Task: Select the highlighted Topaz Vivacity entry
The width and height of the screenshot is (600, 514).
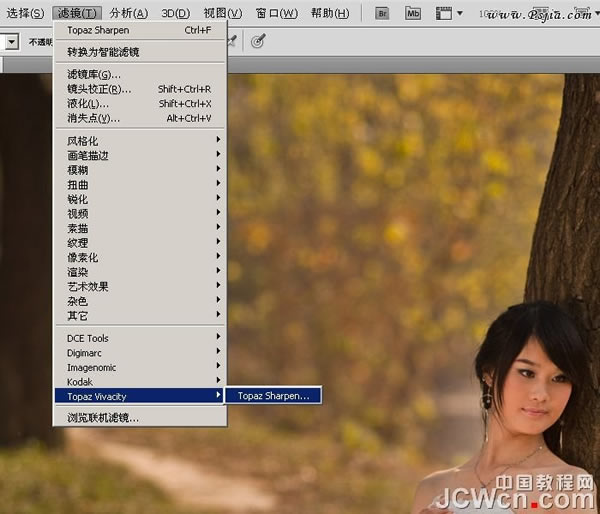Action: tap(139, 396)
